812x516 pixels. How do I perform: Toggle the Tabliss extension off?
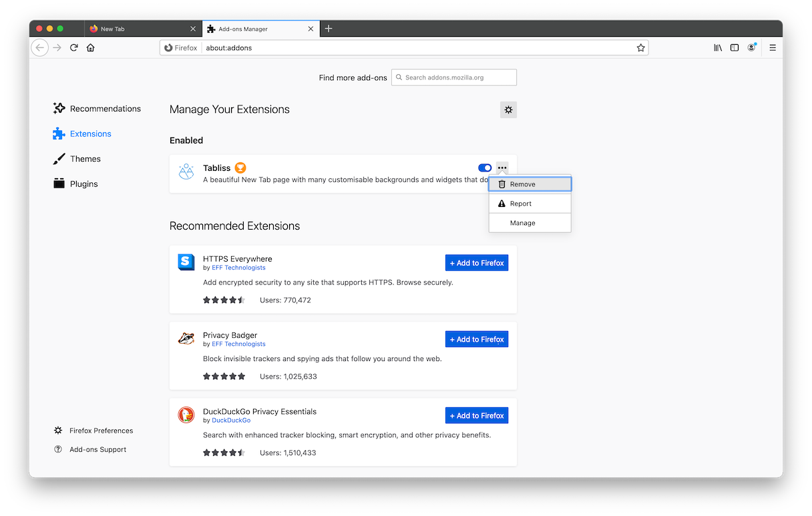point(485,168)
